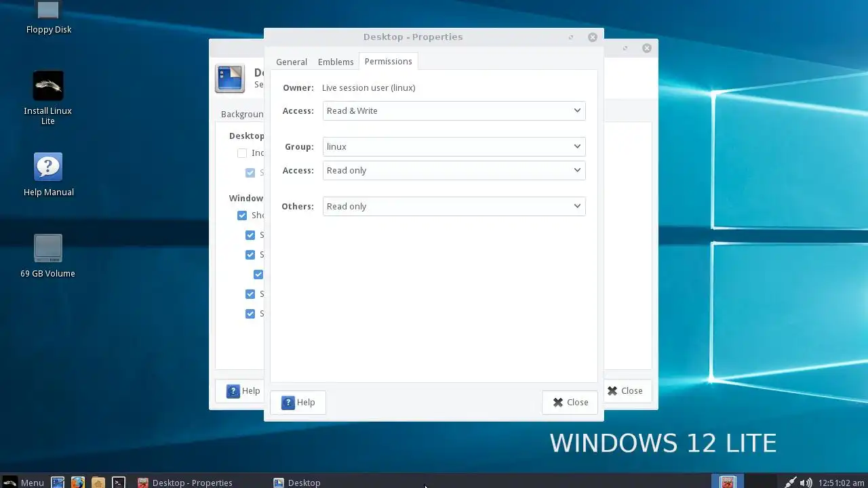The width and height of the screenshot is (868, 488).
Task: Open the Menu button in the taskbar
Action: [x=23, y=483]
